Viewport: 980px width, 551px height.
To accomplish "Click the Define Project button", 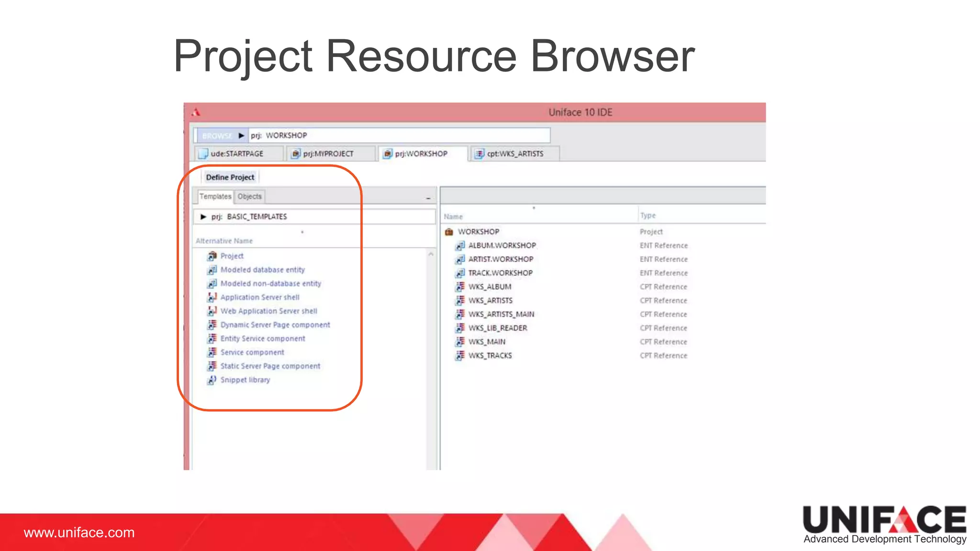I will (x=230, y=177).
